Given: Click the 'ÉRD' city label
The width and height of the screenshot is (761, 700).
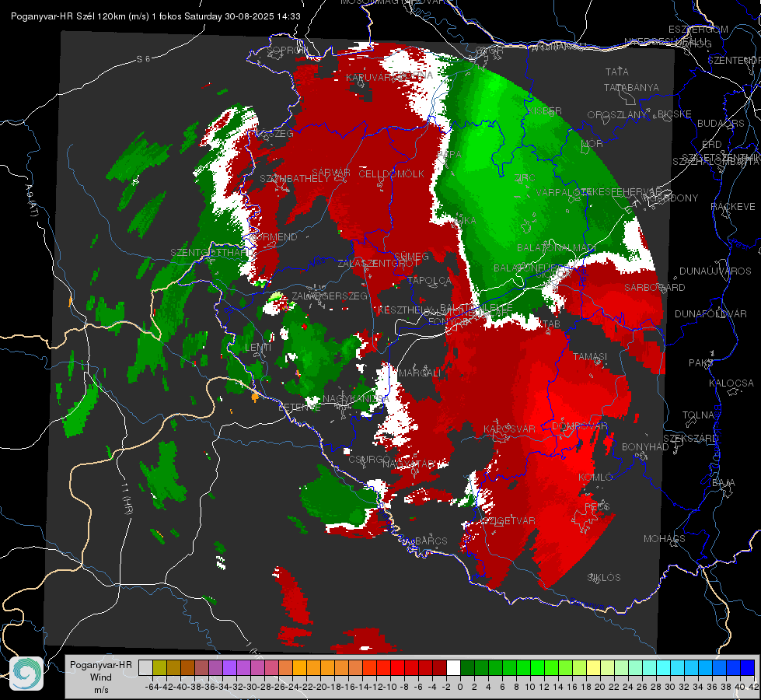Looking at the screenshot, I should click(x=712, y=144).
